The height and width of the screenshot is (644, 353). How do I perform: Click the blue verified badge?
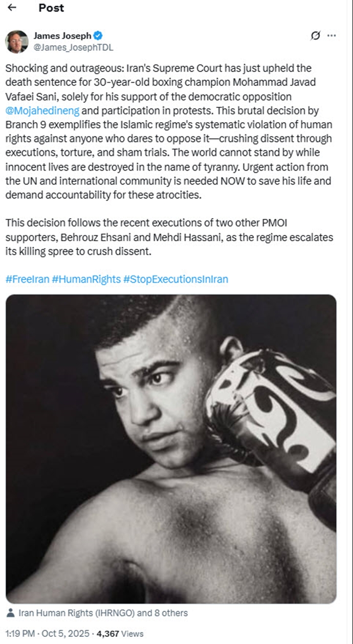(98, 36)
